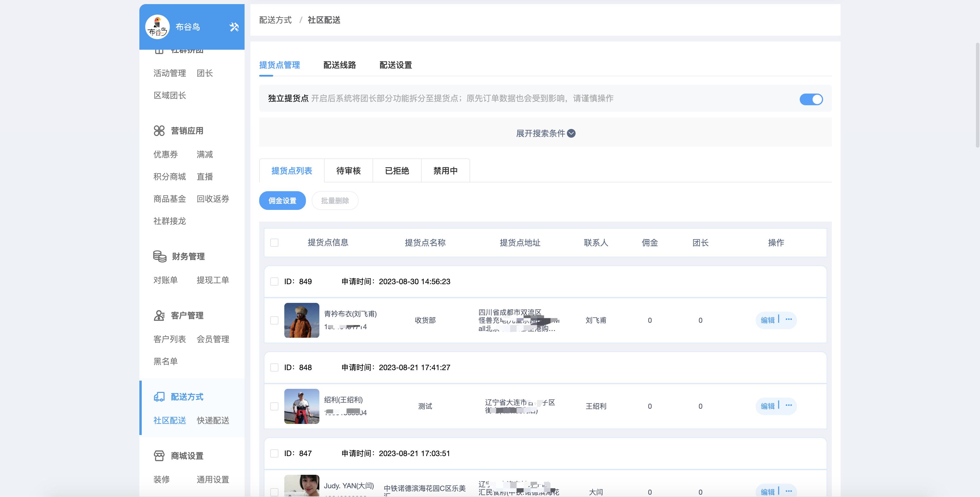Open 通用设置 in sidebar
This screenshot has height=497, width=980.
213,479
